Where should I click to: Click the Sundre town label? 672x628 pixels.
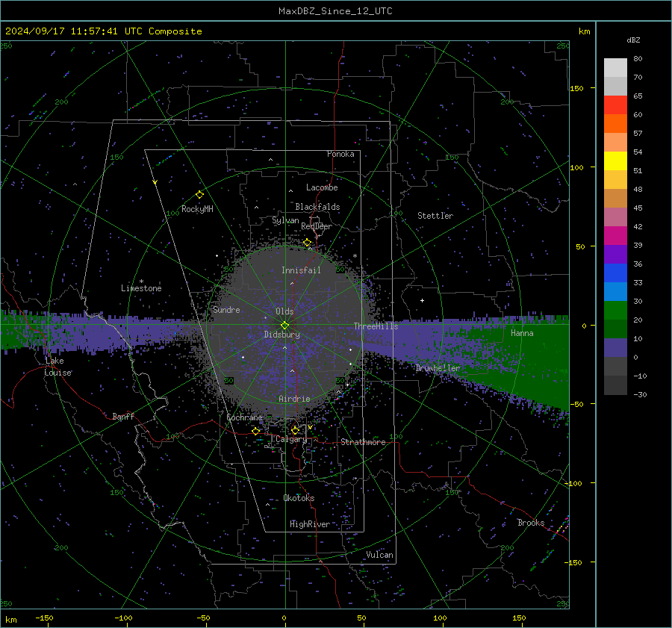[226, 309]
